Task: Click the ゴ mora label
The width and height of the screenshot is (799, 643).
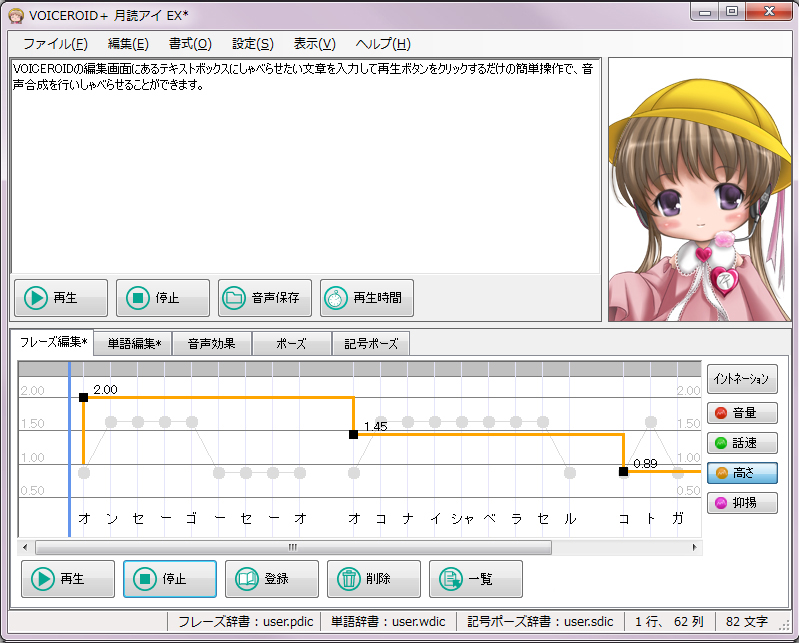Action: 192,519
